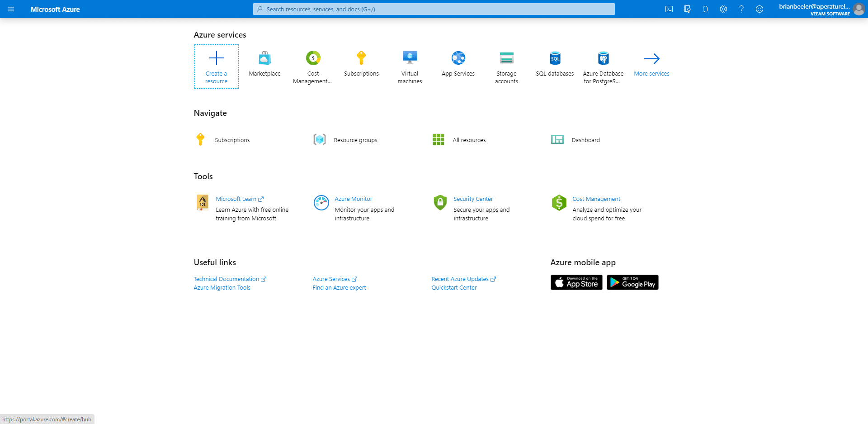Screen dimensions: 868x424
Task: Open the Help question mark icon
Action: coord(741,9)
